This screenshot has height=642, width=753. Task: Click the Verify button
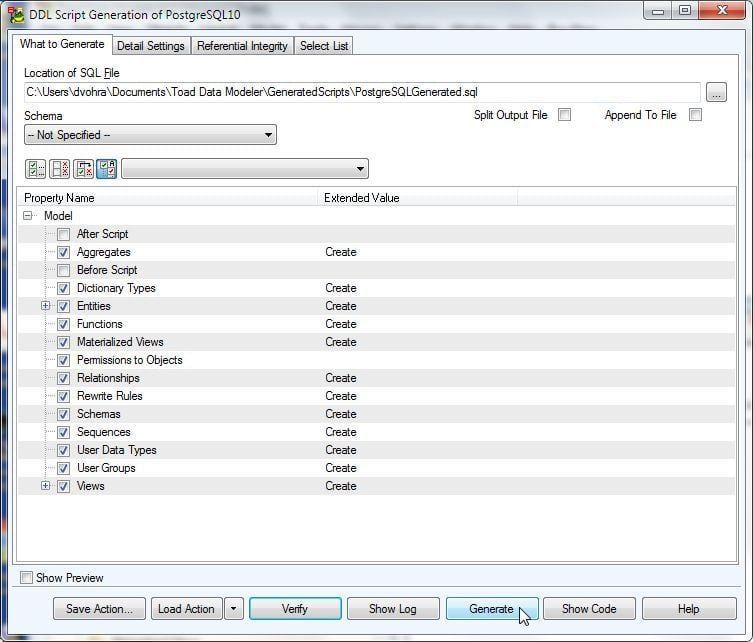(295, 609)
